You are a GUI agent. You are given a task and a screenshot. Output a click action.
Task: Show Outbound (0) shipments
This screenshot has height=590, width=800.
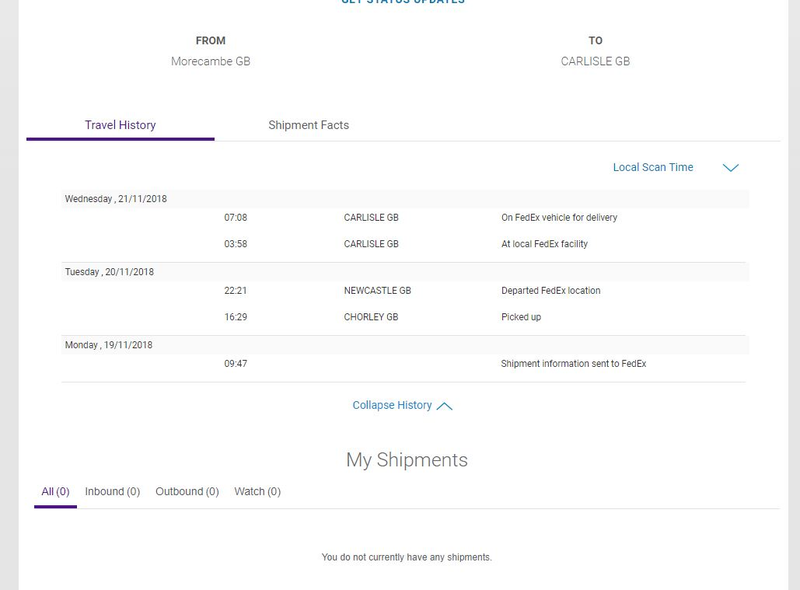click(x=187, y=491)
